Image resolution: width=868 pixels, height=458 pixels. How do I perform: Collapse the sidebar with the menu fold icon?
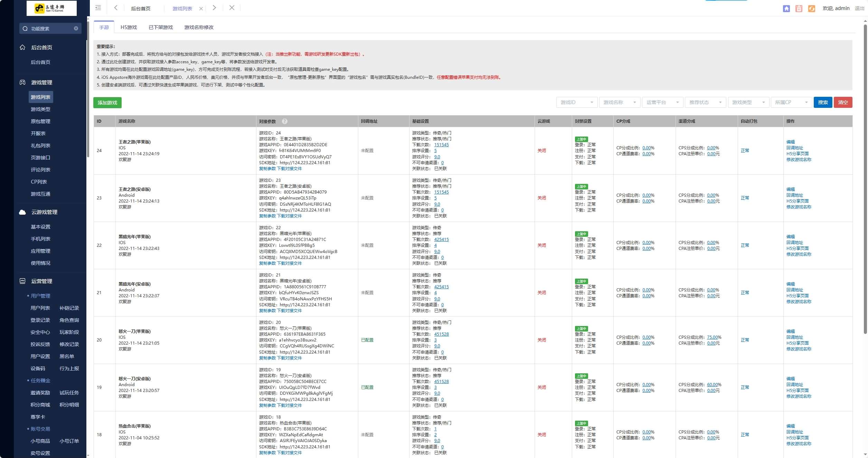(x=98, y=8)
